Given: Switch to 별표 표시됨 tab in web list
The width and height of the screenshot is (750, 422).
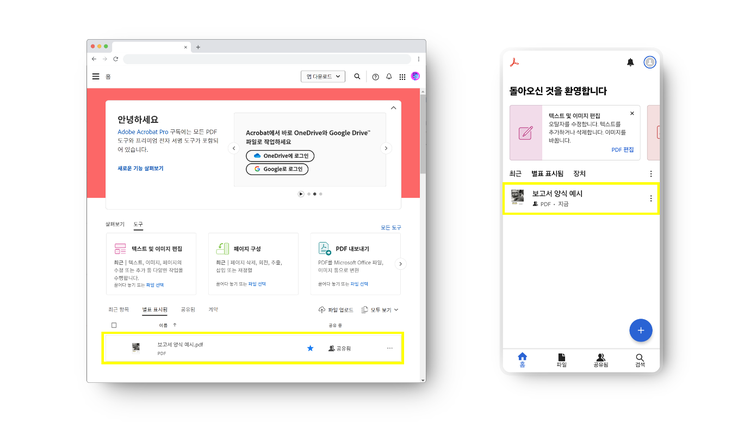Looking at the screenshot, I should 154,310.
